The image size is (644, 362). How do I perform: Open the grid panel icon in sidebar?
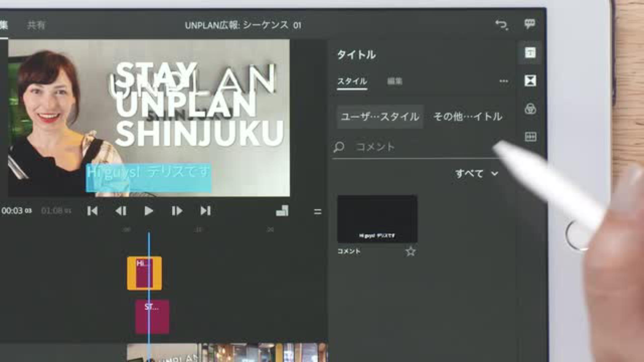[x=530, y=137]
